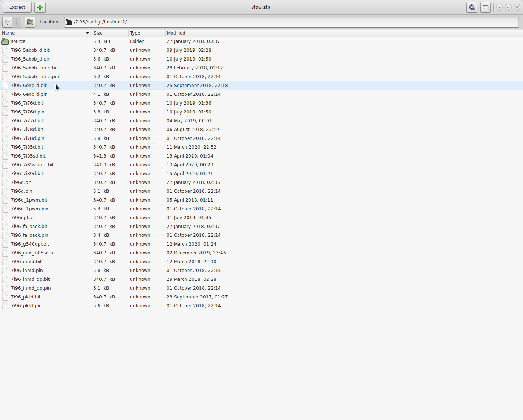Select file 7i96_6enc_d.bit
This screenshot has width=523, height=420.
click(29, 86)
